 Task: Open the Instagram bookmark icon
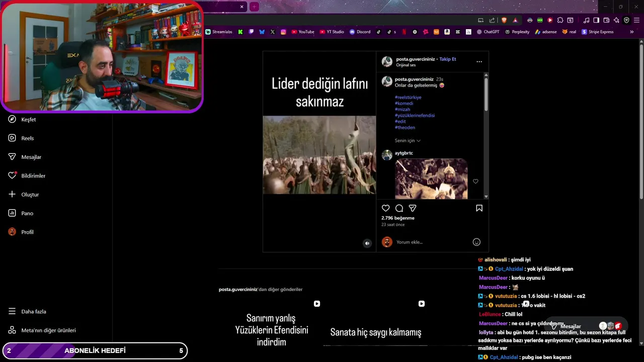click(x=283, y=32)
